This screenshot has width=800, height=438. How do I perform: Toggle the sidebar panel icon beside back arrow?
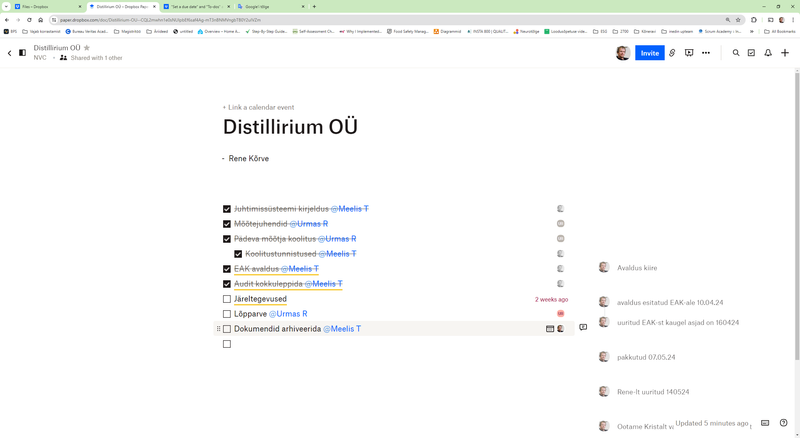click(x=22, y=53)
